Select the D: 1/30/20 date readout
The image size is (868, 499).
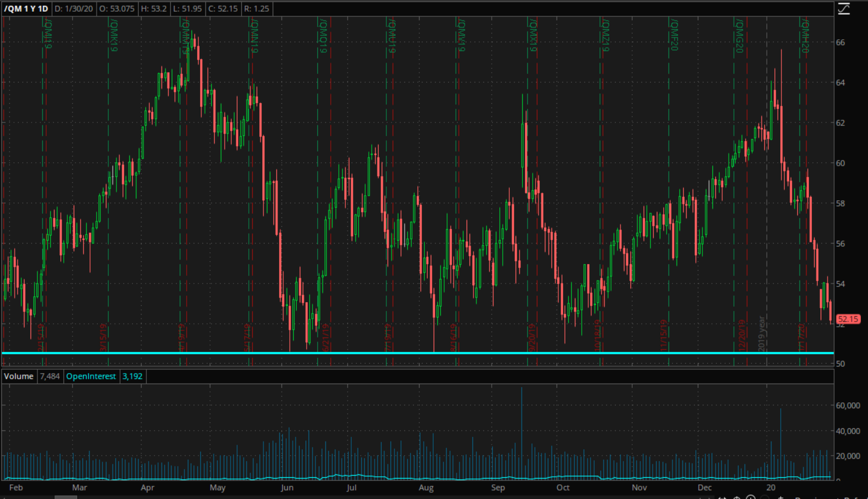click(x=74, y=9)
